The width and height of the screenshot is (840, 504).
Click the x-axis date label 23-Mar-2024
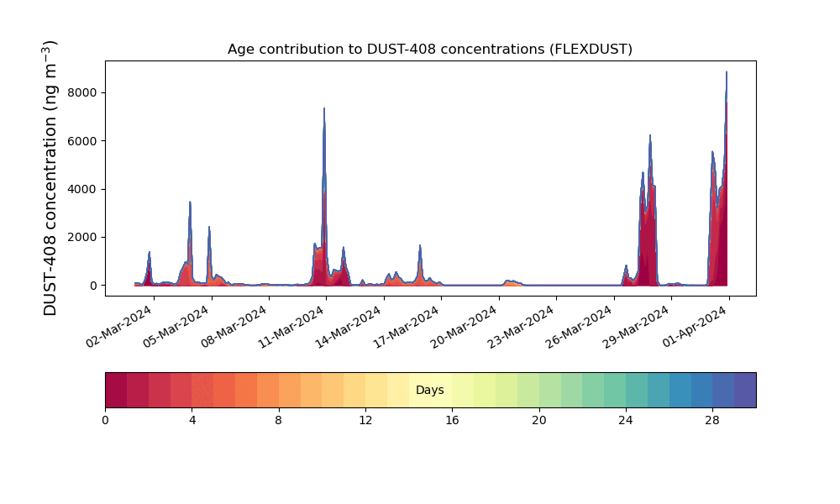[x=522, y=327]
